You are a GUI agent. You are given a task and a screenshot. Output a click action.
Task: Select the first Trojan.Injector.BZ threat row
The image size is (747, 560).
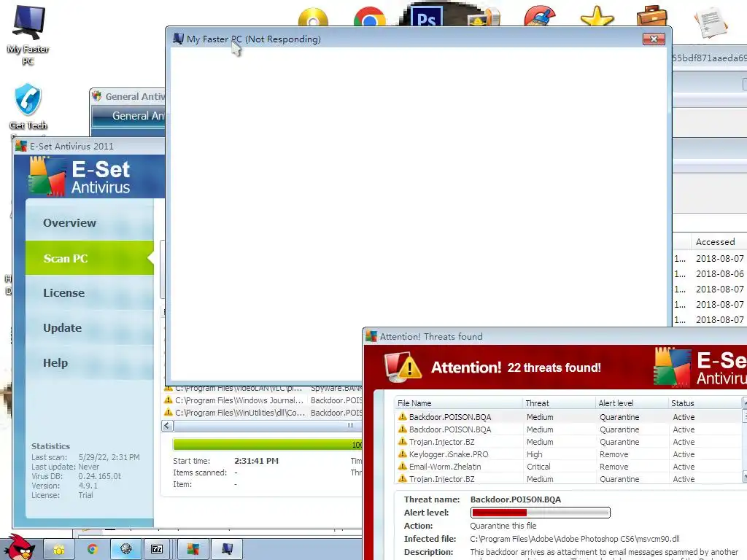568,441
